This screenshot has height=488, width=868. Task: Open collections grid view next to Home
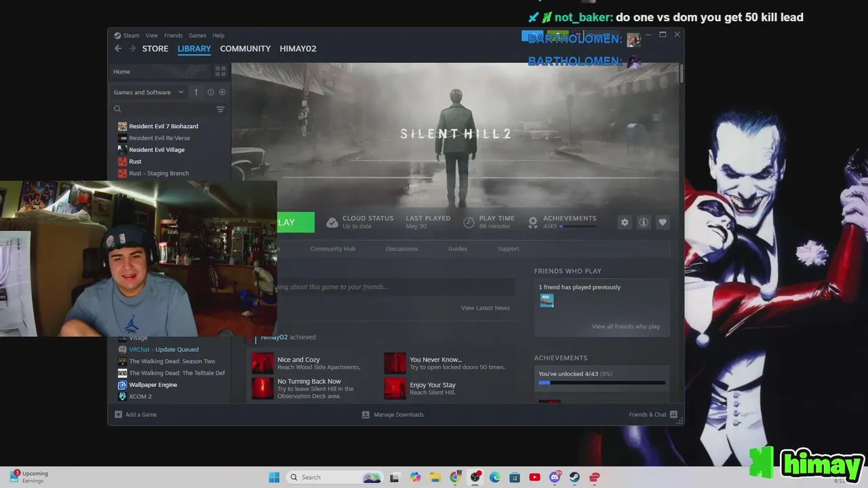pos(220,71)
